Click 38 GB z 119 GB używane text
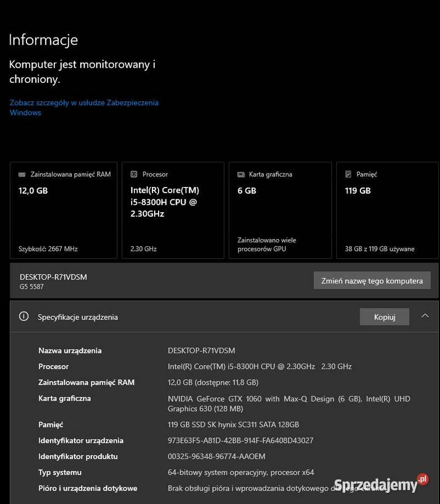Viewport: 440px width, 504px height. (x=380, y=249)
